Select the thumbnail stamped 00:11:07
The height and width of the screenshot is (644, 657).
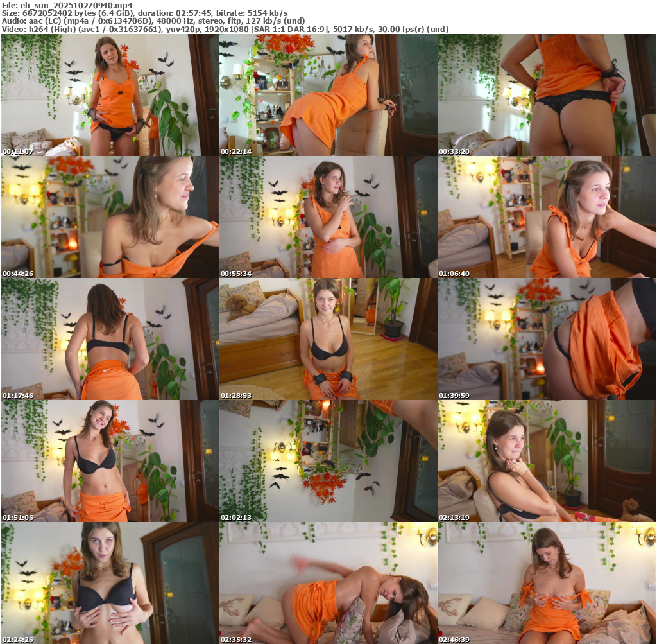pos(110,95)
